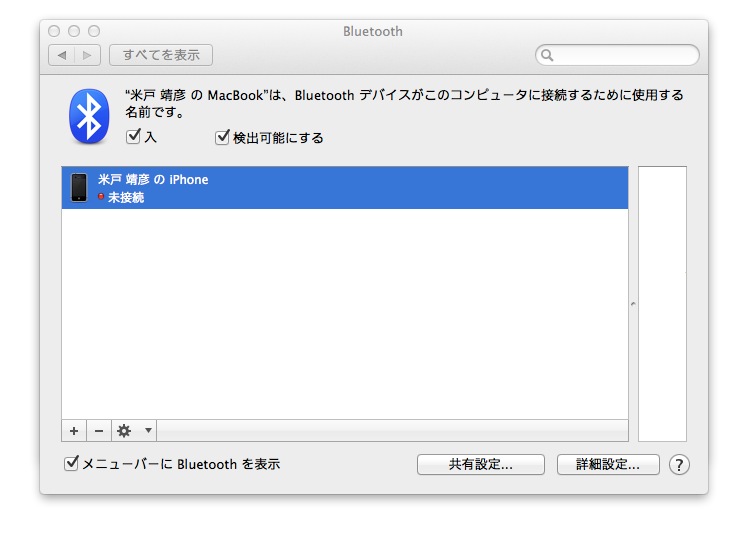Click the 未接続 status text
Image resolution: width=748 pixels, height=554 pixels.
pyautogui.click(x=126, y=197)
